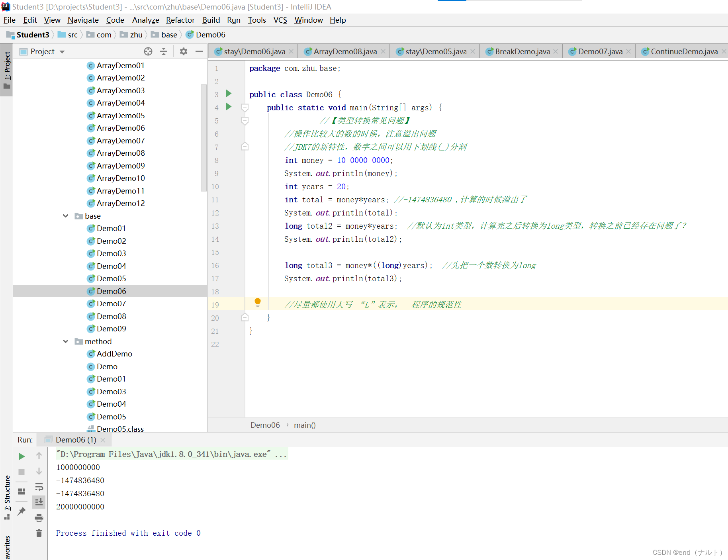Toggle soft-wrap for console output
Screen dimensions: 728x560
[39, 487]
